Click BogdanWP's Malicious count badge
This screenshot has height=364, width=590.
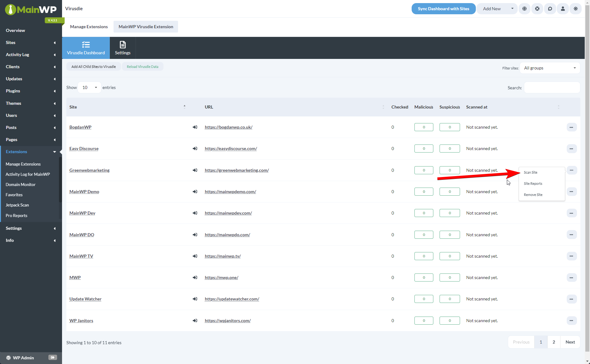coord(424,127)
